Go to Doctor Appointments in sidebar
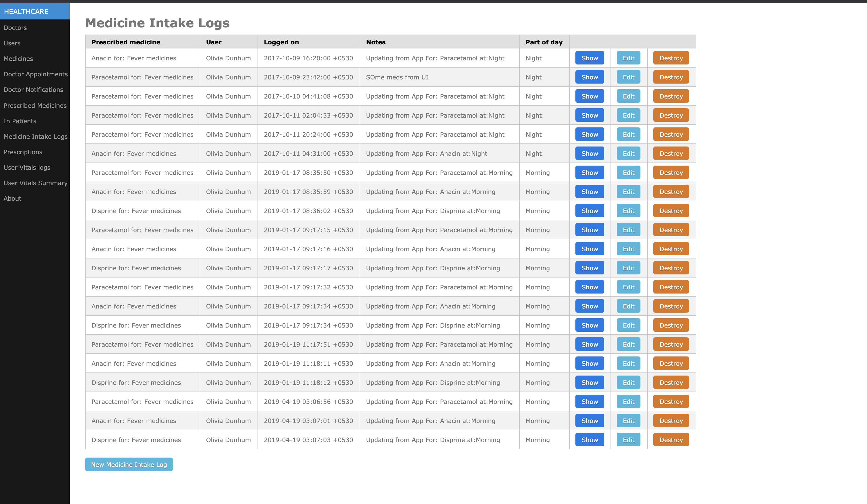867x504 pixels. [35, 74]
